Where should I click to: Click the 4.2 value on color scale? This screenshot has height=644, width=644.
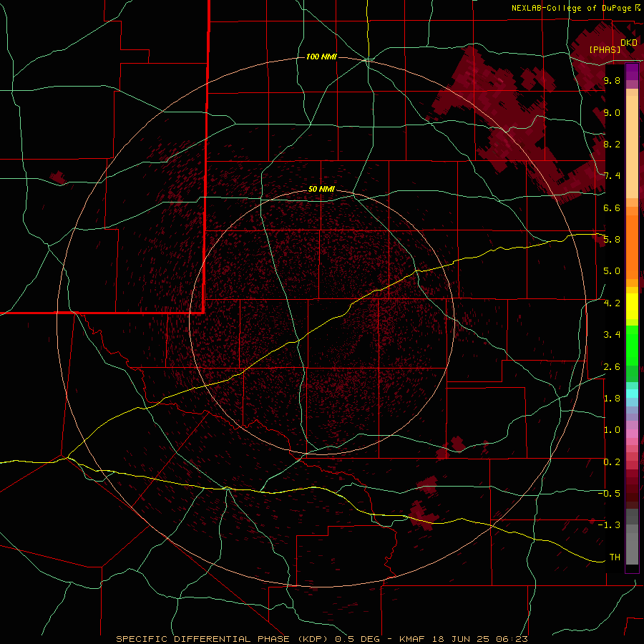tap(612, 303)
